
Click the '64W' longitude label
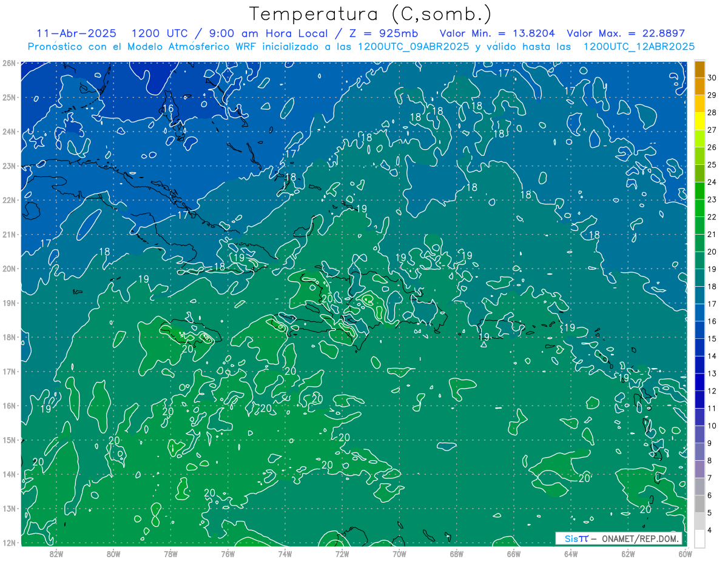click(571, 554)
